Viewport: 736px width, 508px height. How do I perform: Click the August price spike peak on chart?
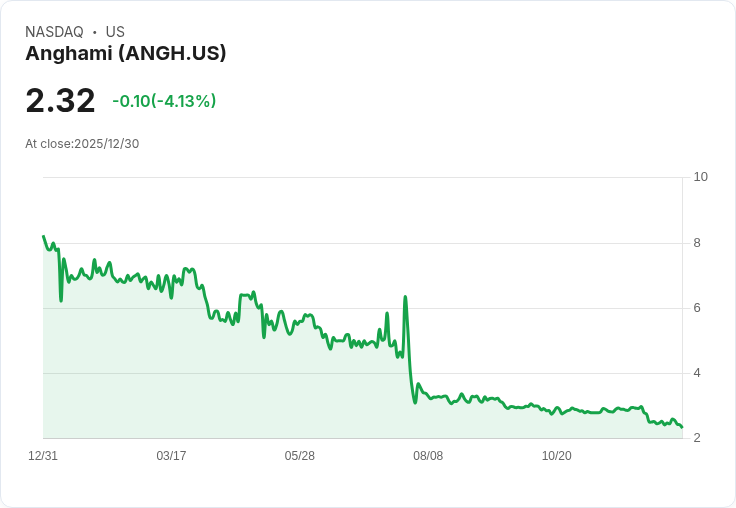(405, 297)
